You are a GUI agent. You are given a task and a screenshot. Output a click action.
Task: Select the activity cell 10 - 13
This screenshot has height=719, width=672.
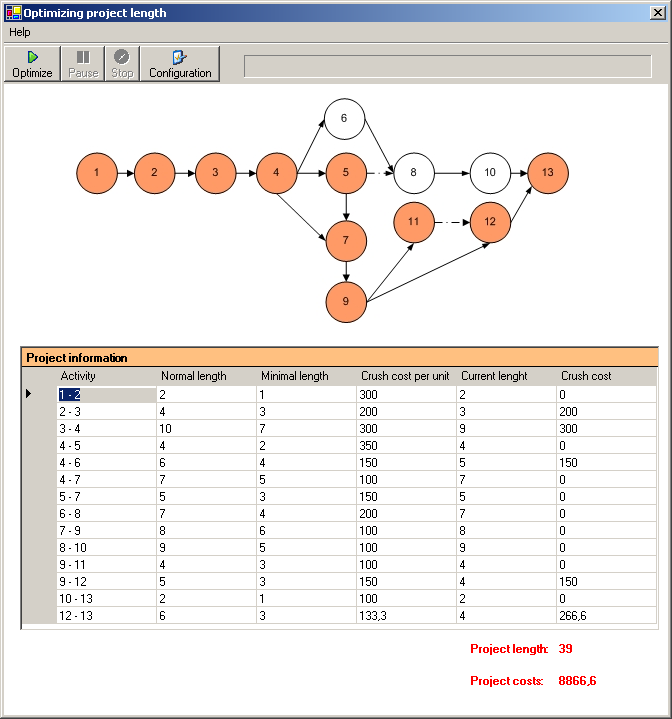[x=106, y=598]
